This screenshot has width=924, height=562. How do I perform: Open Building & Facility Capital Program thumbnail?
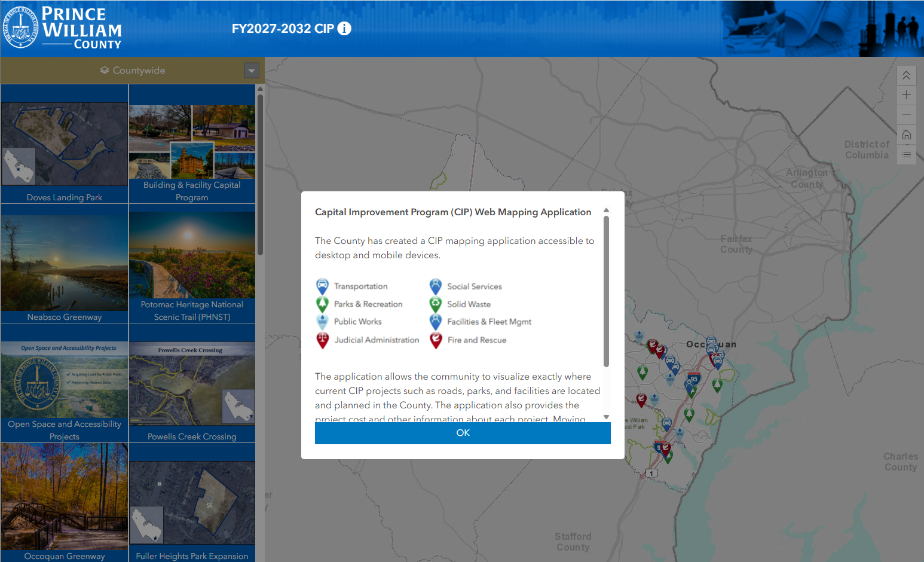click(x=192, y=142)
